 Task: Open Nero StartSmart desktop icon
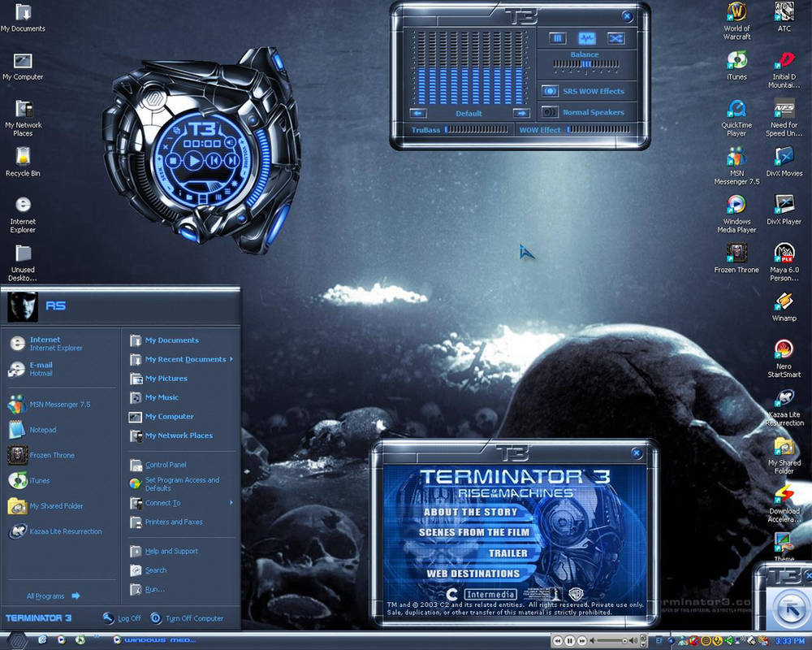tap(784, 358)
